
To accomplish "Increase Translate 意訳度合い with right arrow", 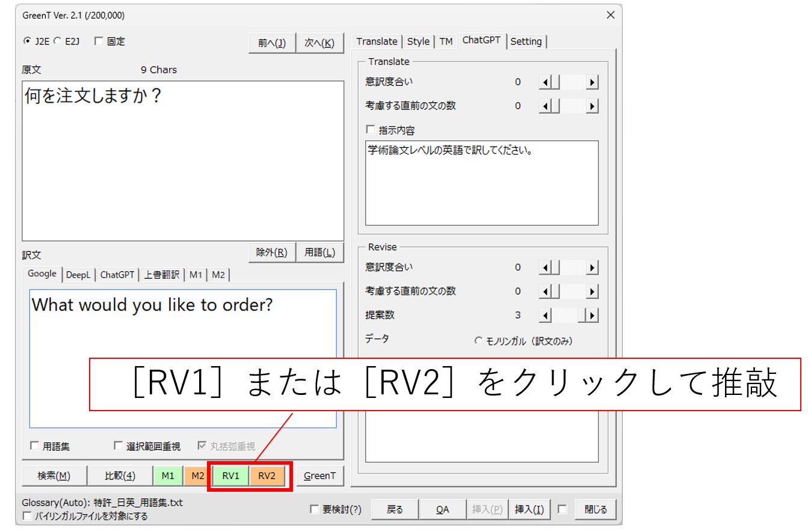I will coord(592,82).
